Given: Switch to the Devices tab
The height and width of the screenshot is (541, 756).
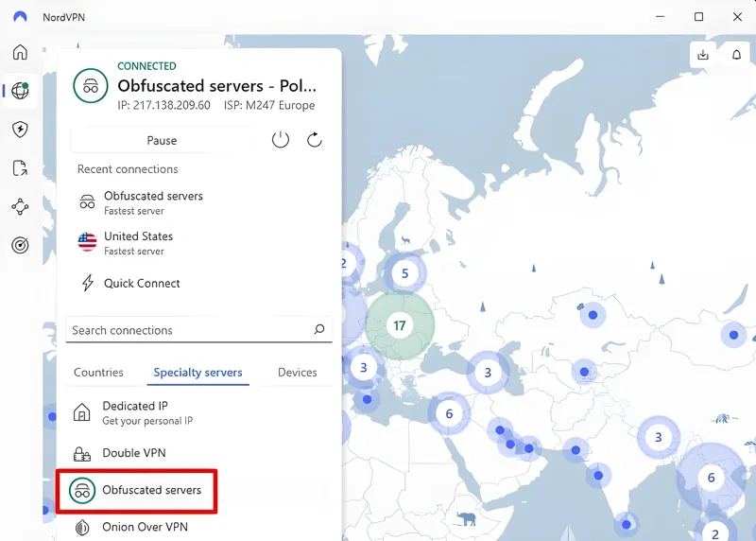Looking at the screenshot, I should (298, 372).
